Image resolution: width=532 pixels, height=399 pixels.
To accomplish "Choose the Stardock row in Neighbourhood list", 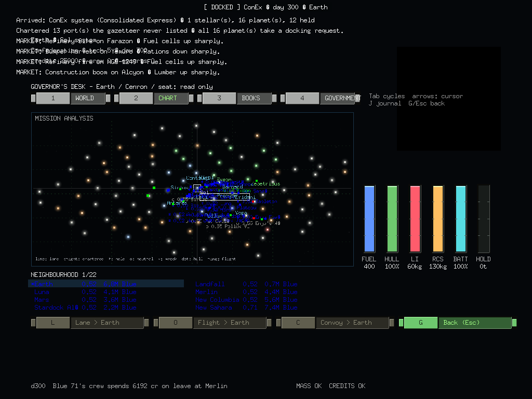I will coord(85,308).
